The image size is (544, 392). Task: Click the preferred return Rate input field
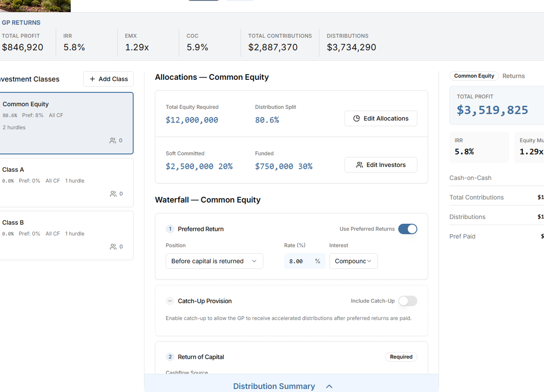click(298, 261)
